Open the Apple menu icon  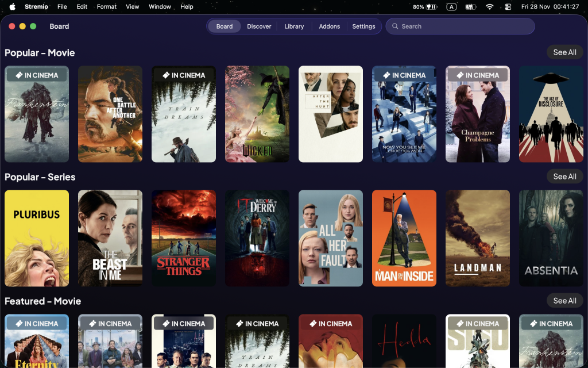pyautogui.click(x=11, y=7)
